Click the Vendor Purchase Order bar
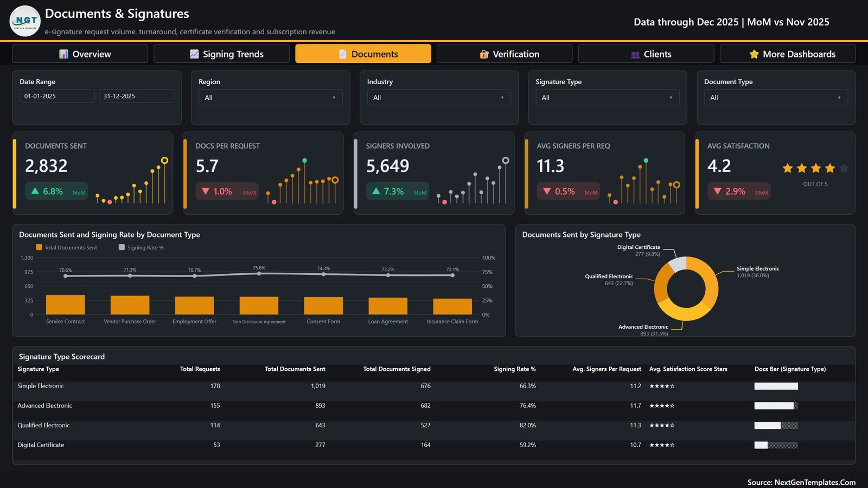This screenshot has height=488, width=868. pyautogui.click(x=130, y=305)
